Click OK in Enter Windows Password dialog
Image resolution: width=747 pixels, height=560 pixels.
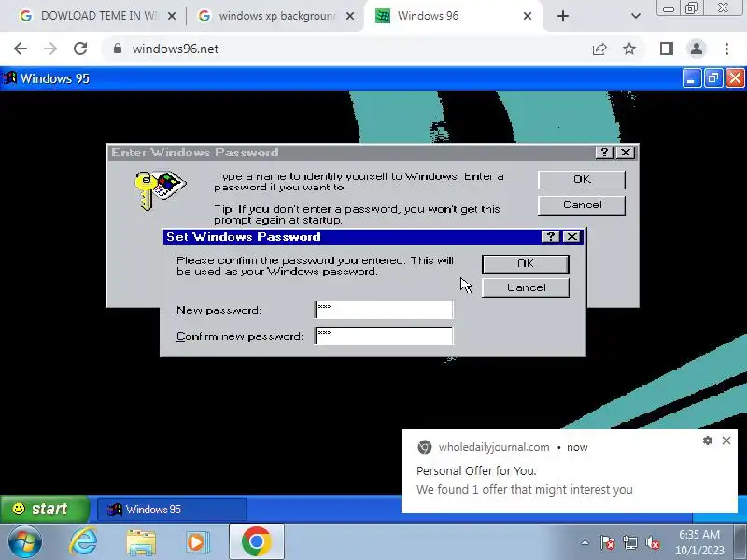(x=582, y=180)
